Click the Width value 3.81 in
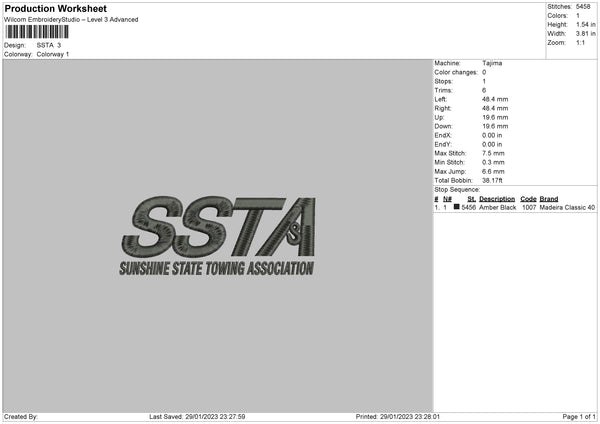This screenshot has height=424, width=600. coord(586,34)
